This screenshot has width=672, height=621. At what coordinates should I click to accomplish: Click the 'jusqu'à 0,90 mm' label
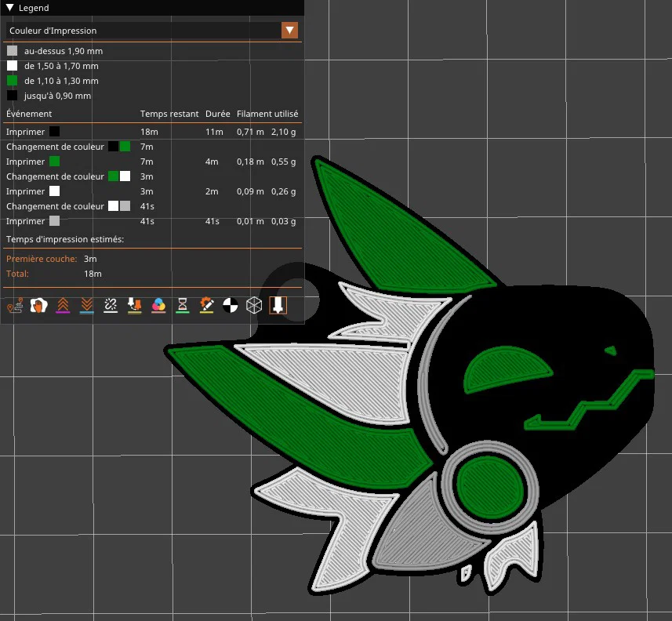[57, 96]
